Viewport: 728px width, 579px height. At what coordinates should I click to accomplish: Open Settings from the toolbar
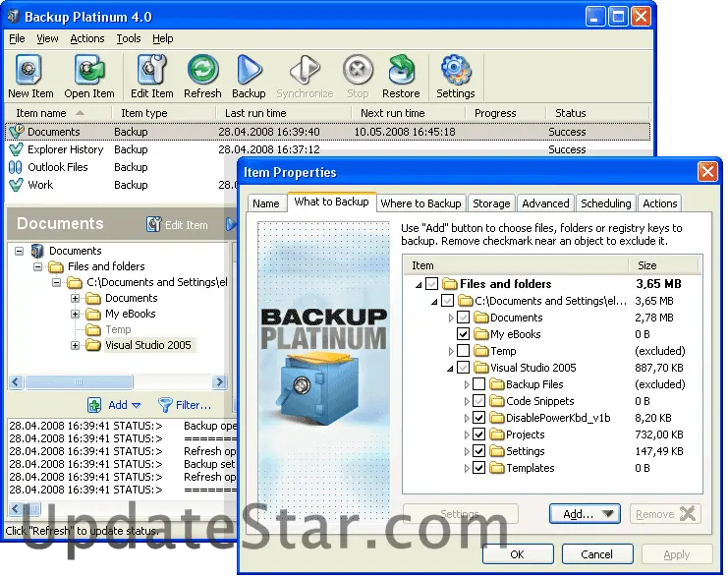456,71
